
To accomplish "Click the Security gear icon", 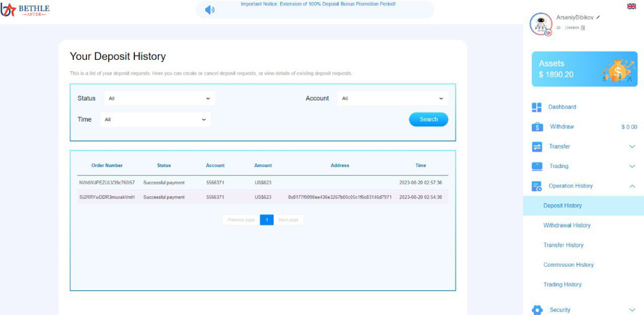I will (x=537, y=310).
